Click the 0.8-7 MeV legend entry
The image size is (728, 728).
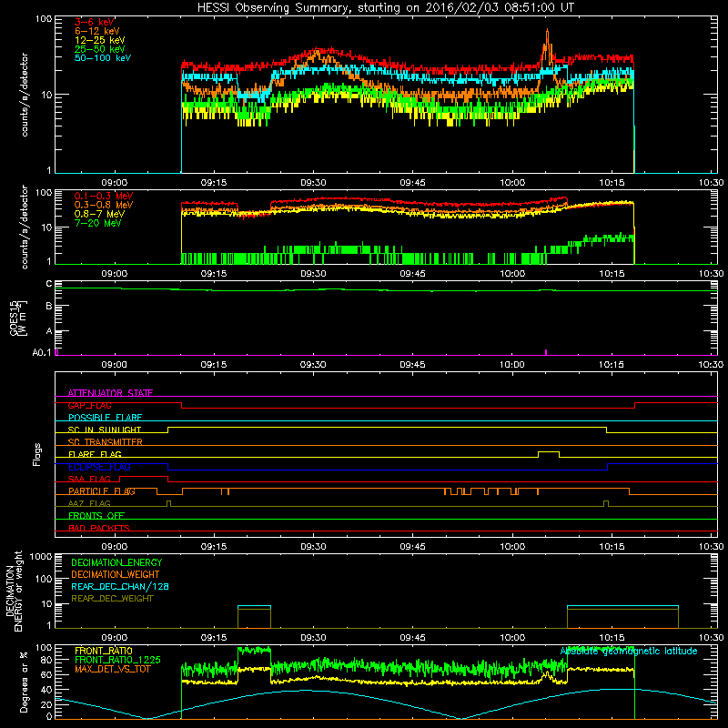pos(99,214)
